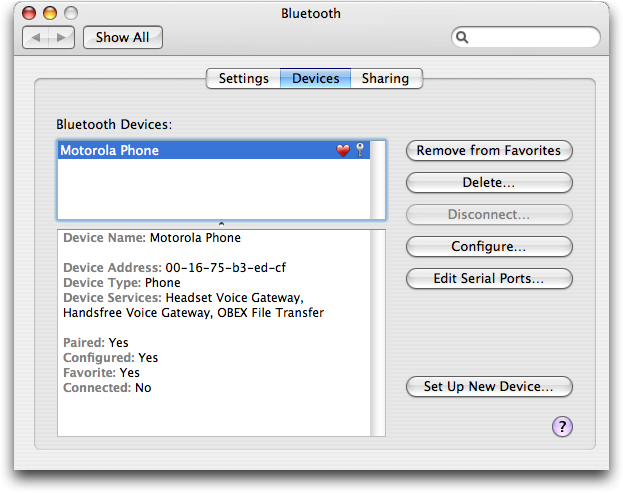Open the purple help question mark

(x=562, y=426)
